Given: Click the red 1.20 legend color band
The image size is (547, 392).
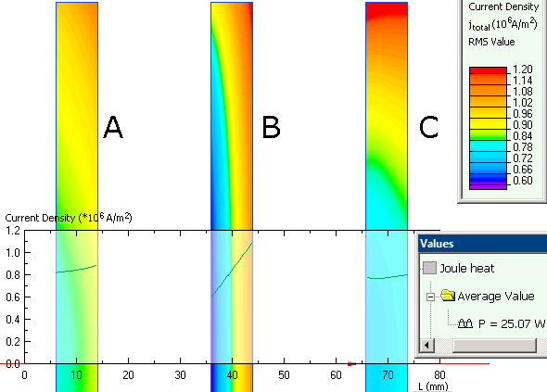Looking at the screenshot, I should point(488,70).
